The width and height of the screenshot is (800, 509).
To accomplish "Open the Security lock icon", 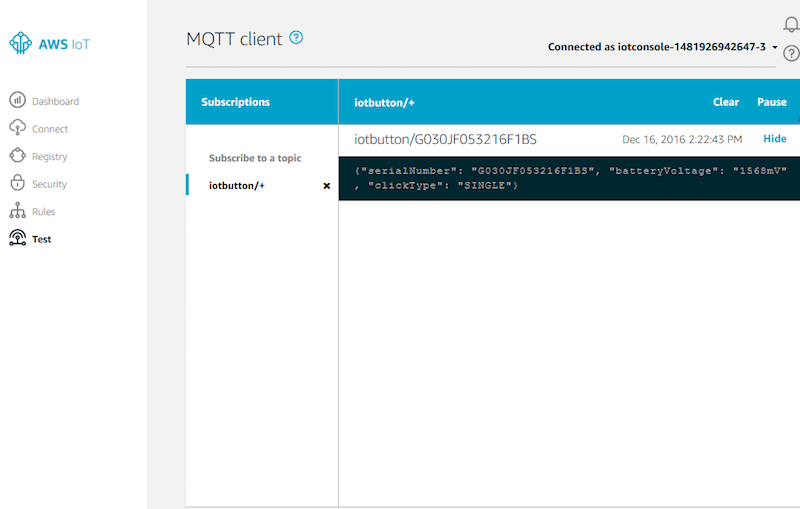I will (x=17, y=183).
